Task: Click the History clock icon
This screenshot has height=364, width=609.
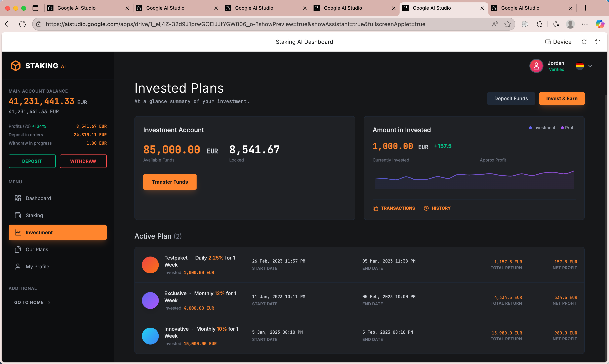Action: point(426,208)
